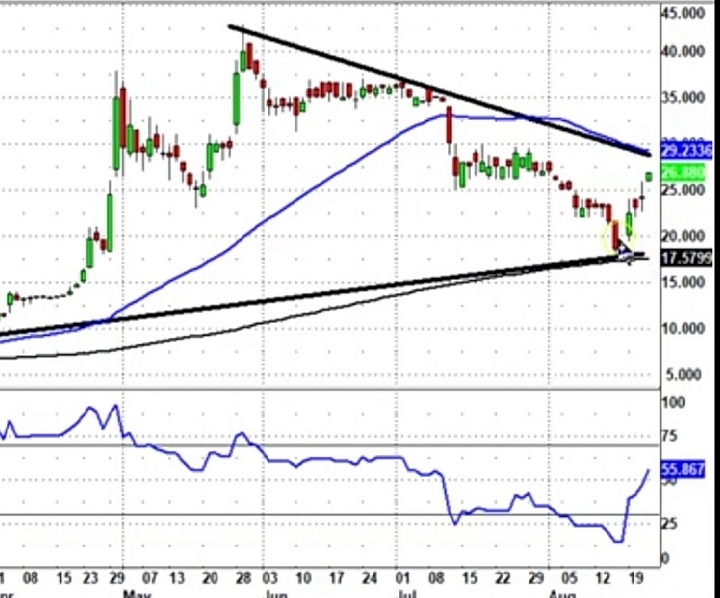This screenshot has width=720, height=598.
Task: Click the 07 date label on time axis
Action: [150, 578]
